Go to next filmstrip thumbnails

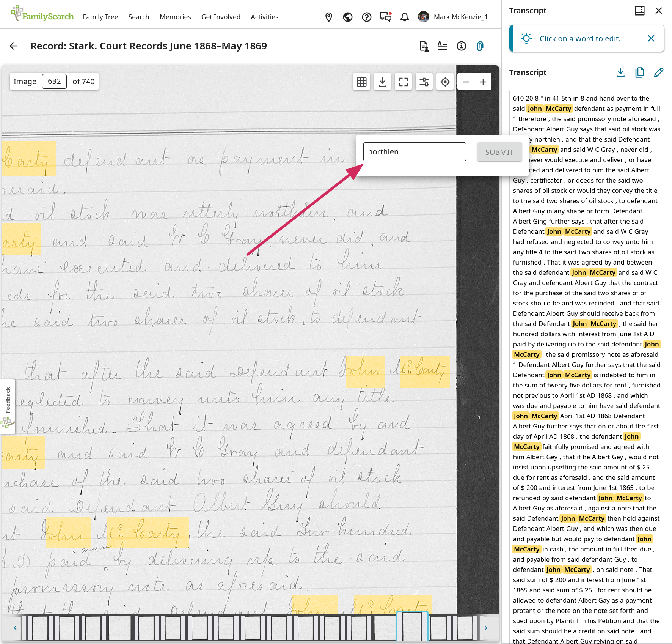point(486,628)
